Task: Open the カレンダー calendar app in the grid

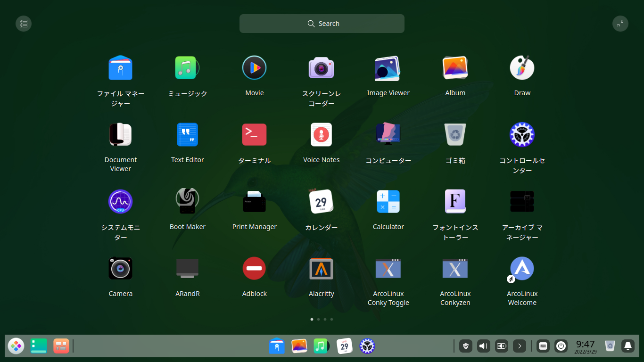Action: pos(322,202)
